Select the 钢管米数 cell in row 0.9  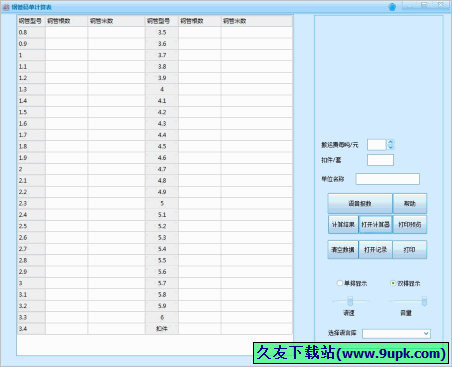[x=117, y=44]
